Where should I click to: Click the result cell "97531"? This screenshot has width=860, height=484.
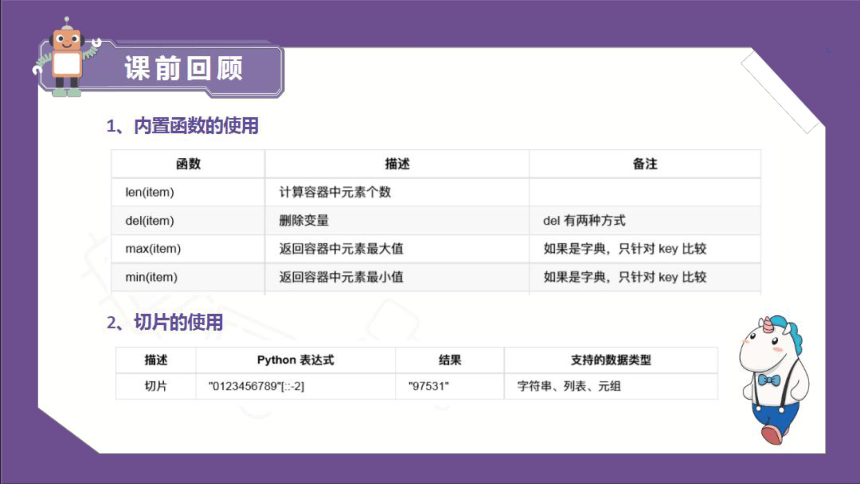point(450,386)
